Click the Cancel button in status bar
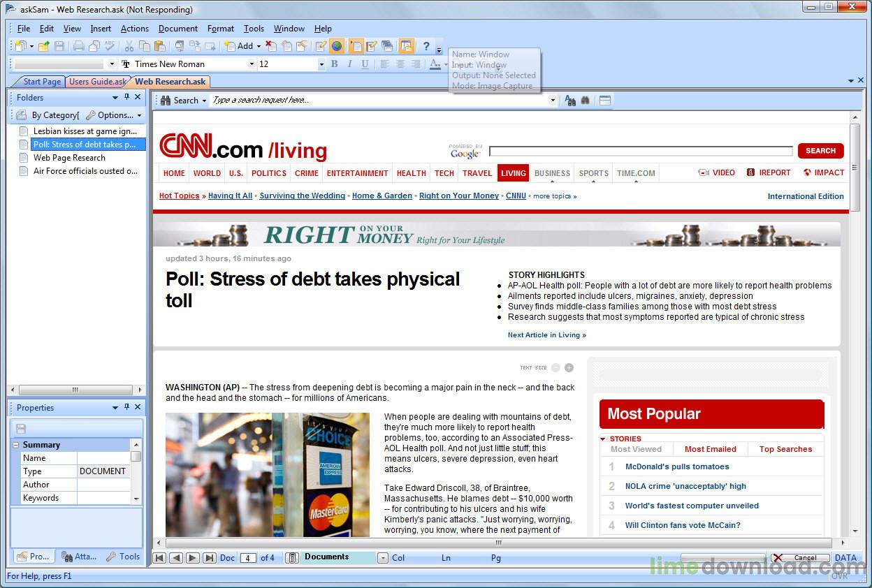872x588 pixels. pyautogui.click(x=800, y=557)
